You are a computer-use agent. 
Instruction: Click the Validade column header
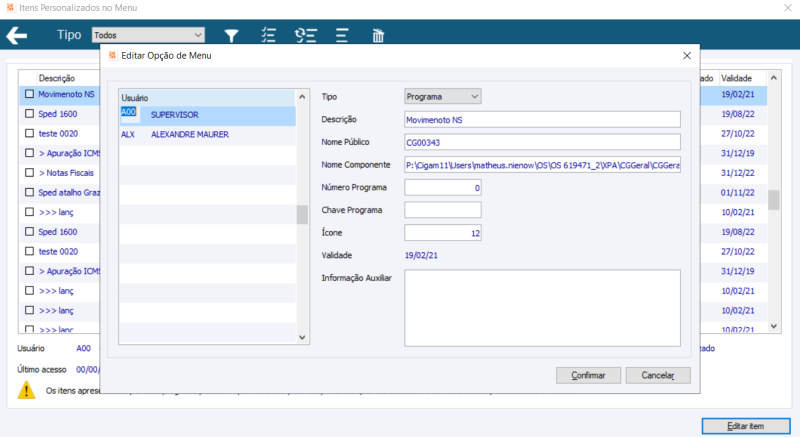[x=736, y=78]
